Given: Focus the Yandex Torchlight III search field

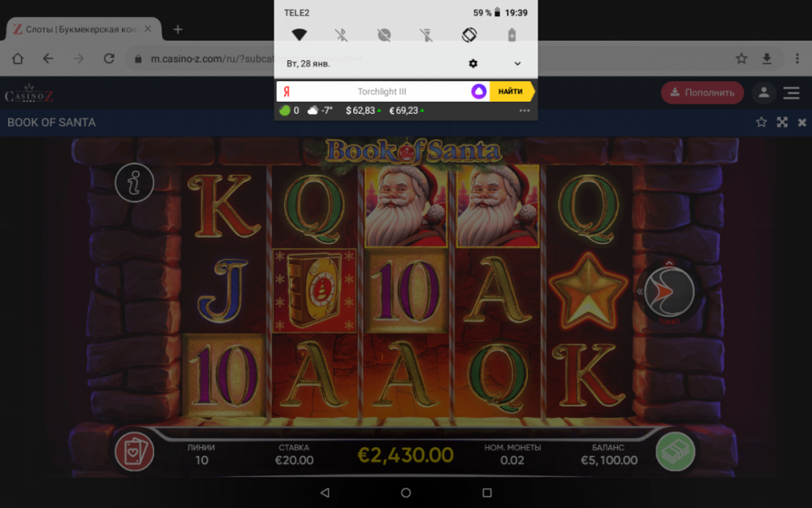Looking at the screenshot, I should click(382, 92).
